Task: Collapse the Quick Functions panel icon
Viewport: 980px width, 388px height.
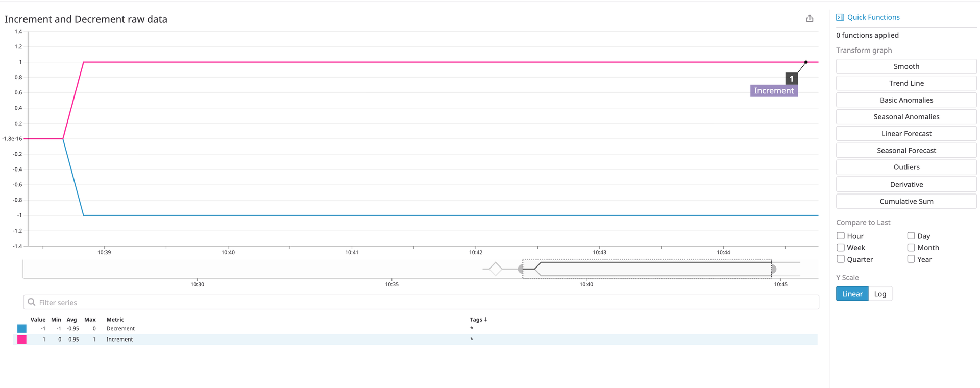Action: [x=840, y=17]
